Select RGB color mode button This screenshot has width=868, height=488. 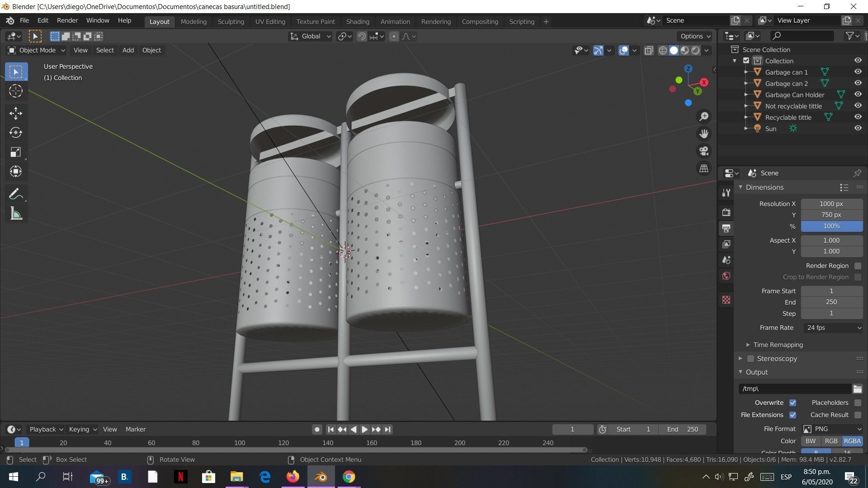point(831,441)
